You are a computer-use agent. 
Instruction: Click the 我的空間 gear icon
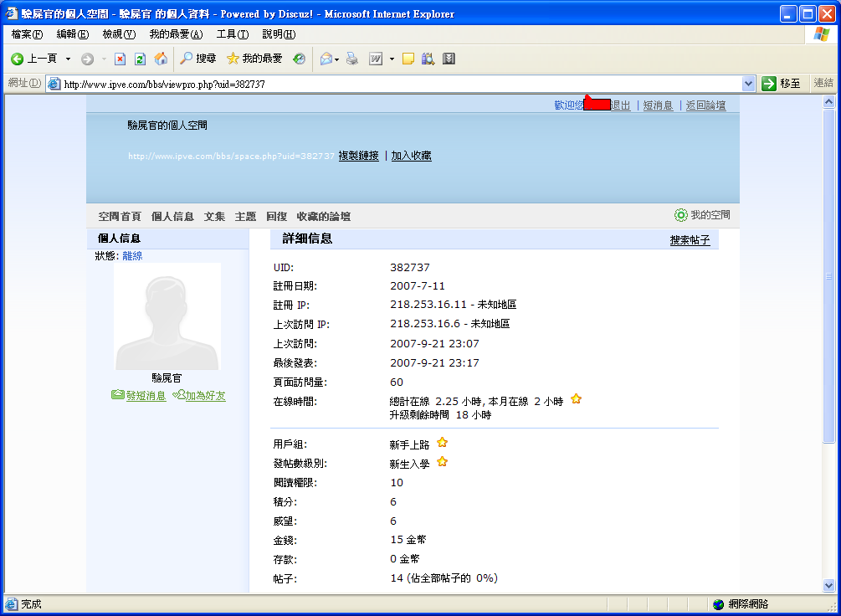(680, 215)
